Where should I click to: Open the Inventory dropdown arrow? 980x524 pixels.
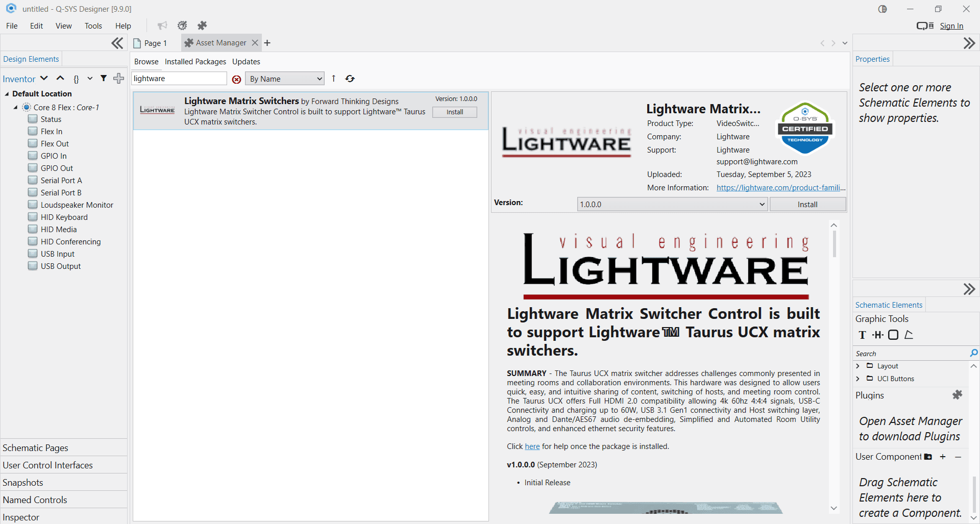(44, 78)
